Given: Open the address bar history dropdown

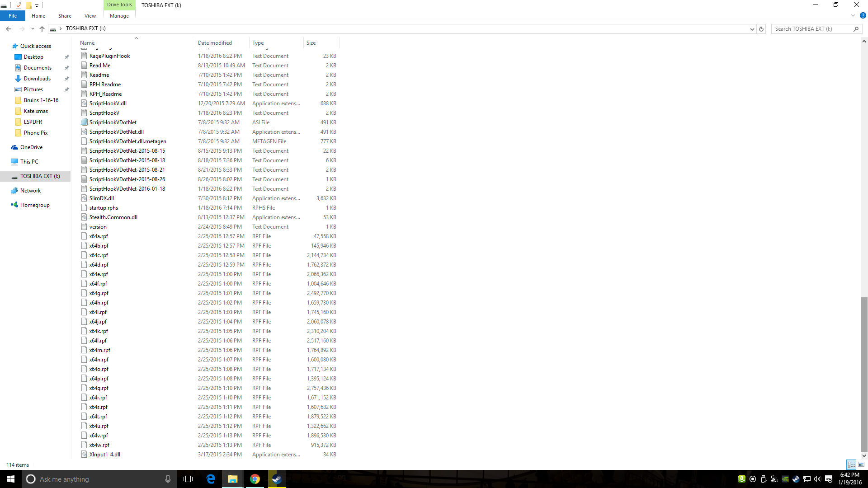Looking at the screenshot, I should (752, 29).
